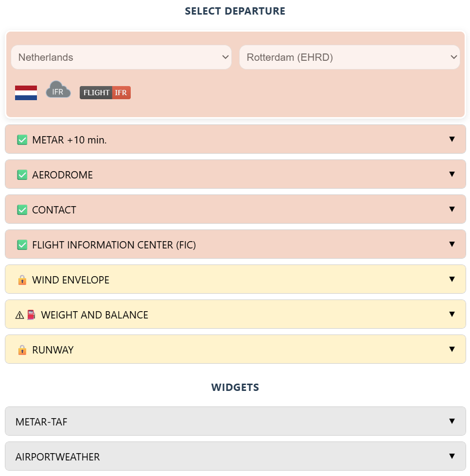Click the green check beside AERODROME
Screen dimensions: 470x476
pos(22,175)
